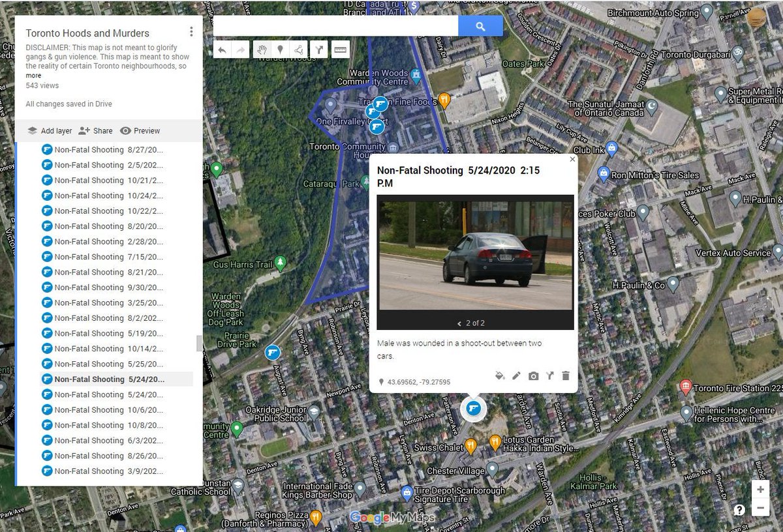Close the Non-Fatal Shooting popup
The width and height of the screenshot is (783, 532).
(x=572, y=158)
